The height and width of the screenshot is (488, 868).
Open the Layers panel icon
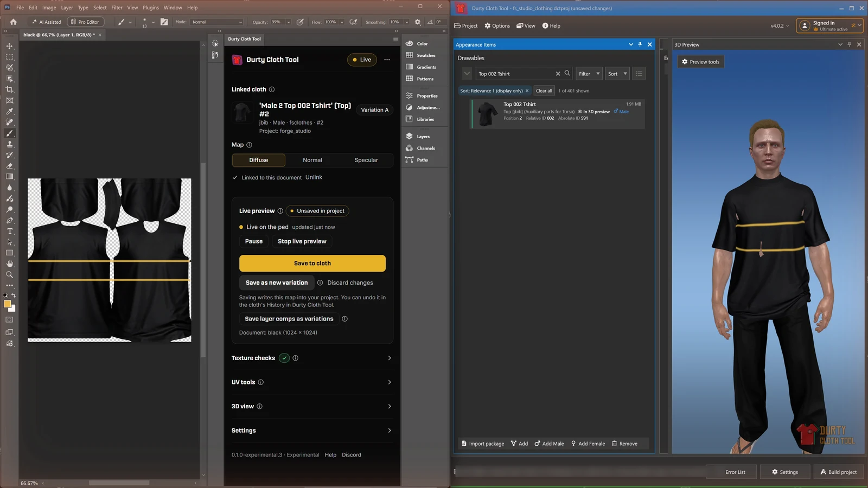[x=410, y=136]
